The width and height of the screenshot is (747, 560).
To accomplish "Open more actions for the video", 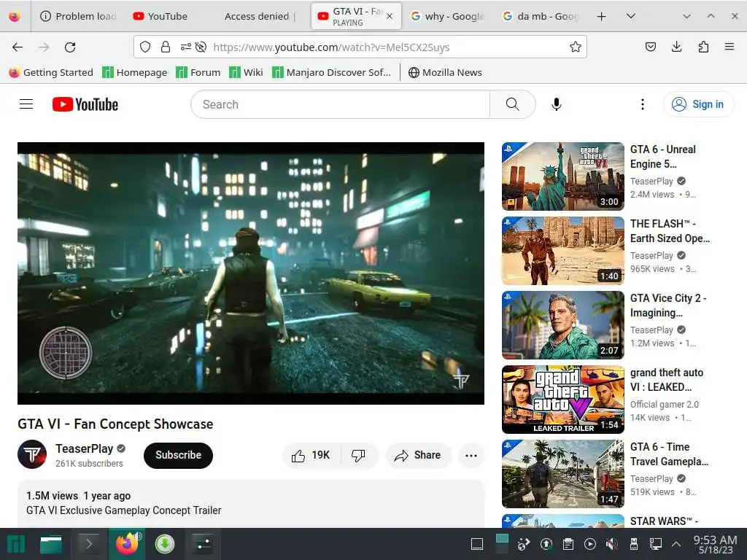I will coord(471,456).
